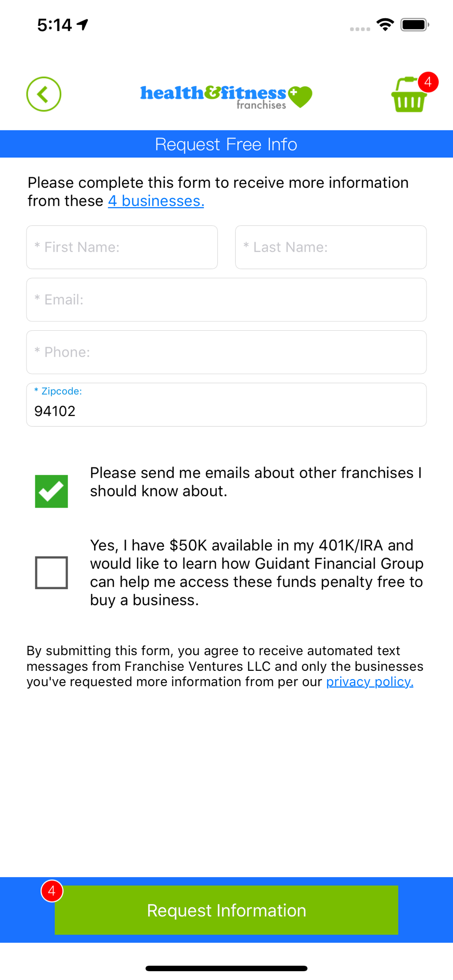The width and height of the screenshot is (453, 980).
Task: Tap the location arrow beside the time
Action: 83,24
